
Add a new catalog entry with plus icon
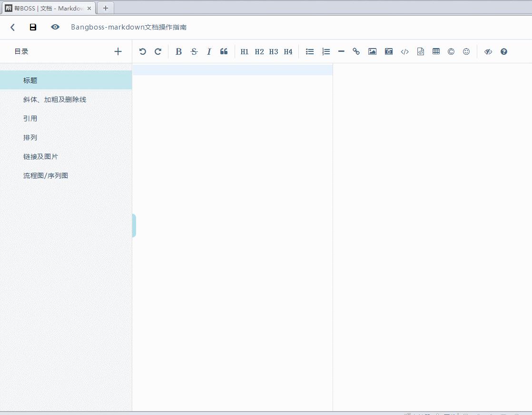coord(118,51)
